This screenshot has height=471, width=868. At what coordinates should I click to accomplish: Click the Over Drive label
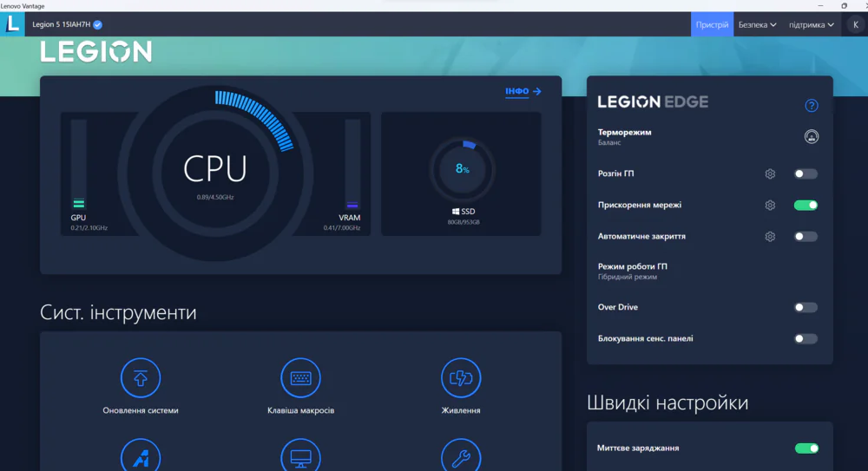click(x=617, y=307)
